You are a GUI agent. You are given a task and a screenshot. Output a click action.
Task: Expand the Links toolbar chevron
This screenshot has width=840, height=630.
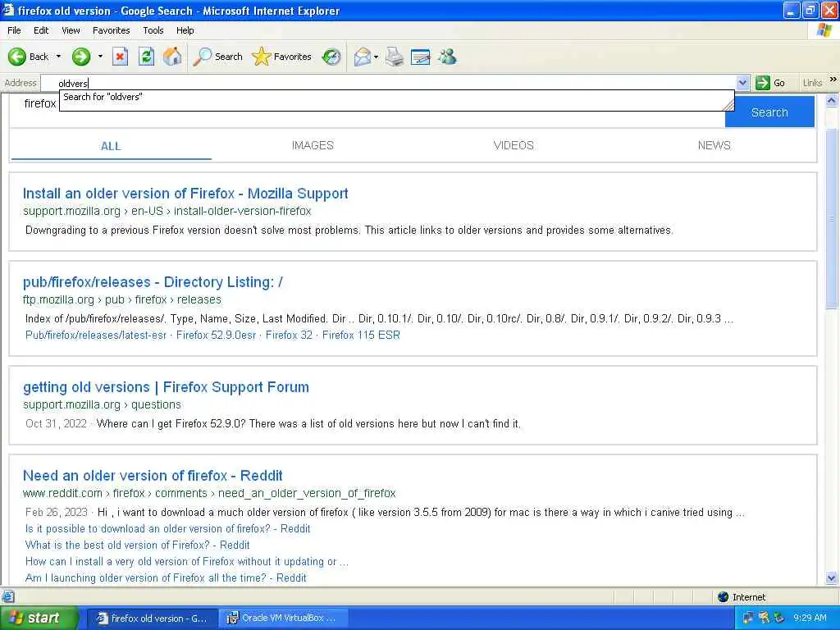(833, 80)
